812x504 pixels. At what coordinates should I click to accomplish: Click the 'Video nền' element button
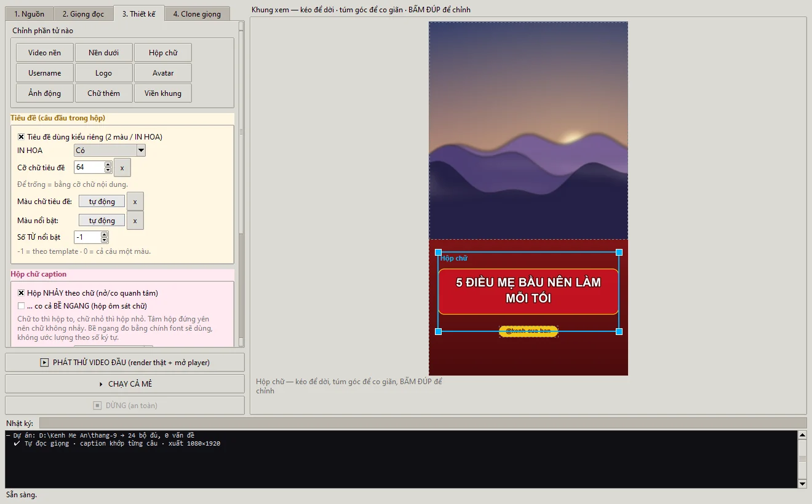pos(45,53)
